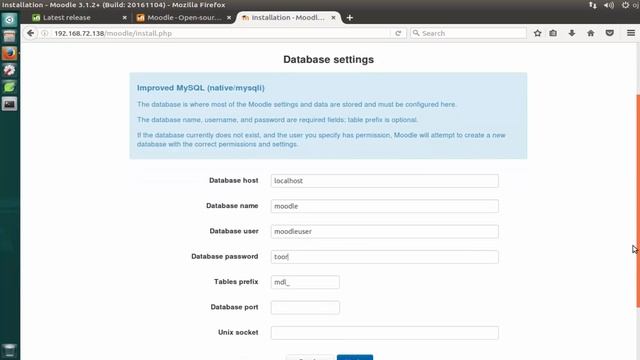Close the Latest release tab
Image resolution: width=640 pixels, height=360 pixels.
[124, 18]
